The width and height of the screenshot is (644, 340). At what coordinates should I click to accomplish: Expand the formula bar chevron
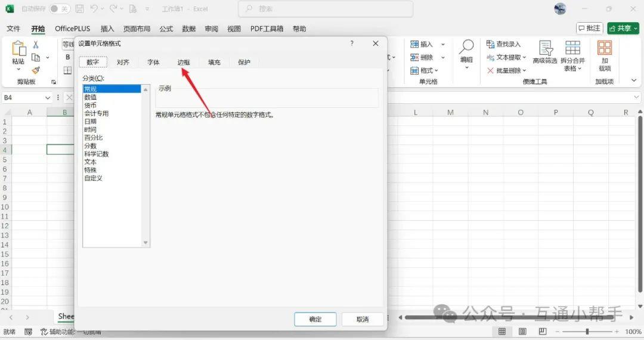[636, 97]
